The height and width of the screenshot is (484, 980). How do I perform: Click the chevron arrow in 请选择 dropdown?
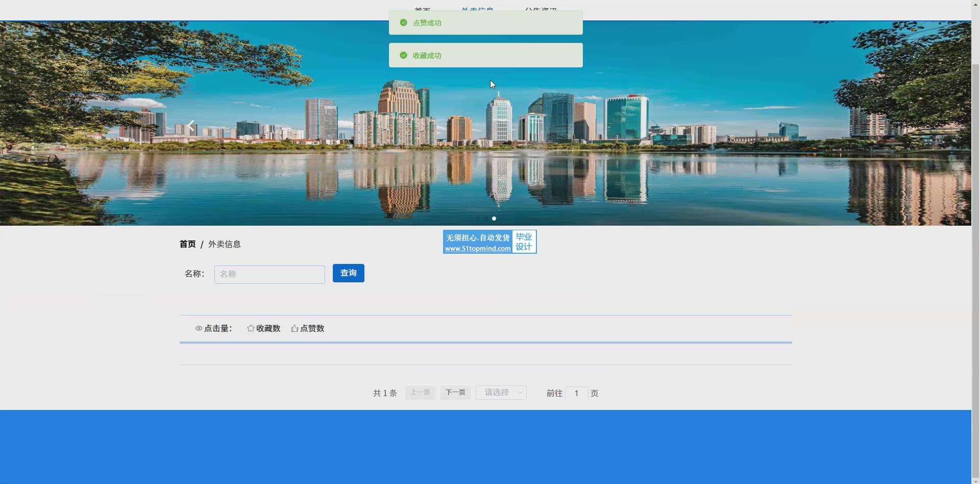click(520, 393)
